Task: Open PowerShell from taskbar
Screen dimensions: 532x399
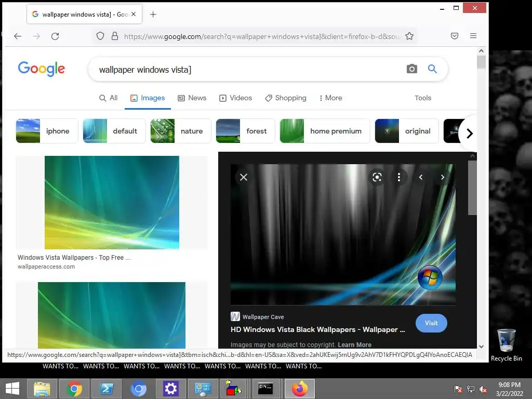Action: click(x=107, y=389)
